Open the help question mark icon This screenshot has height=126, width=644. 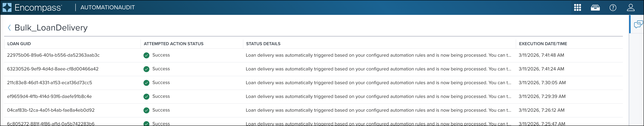coord(613,8)
